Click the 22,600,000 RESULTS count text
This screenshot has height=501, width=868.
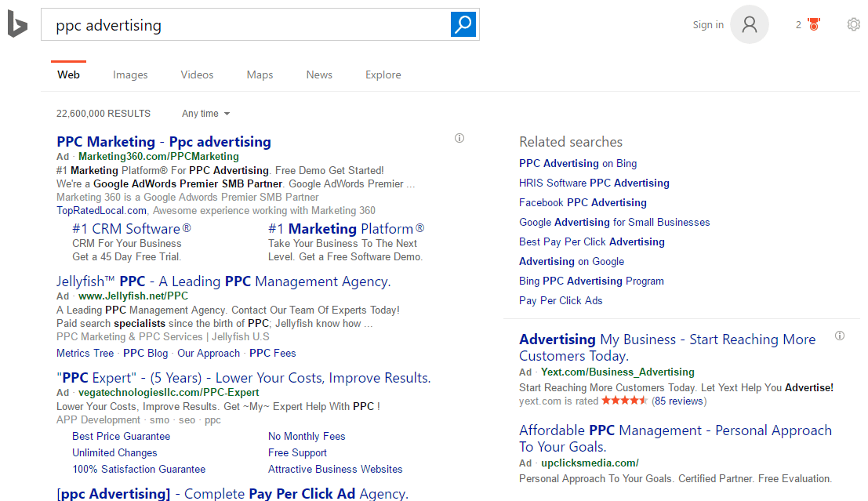click(x=104, y=114)
